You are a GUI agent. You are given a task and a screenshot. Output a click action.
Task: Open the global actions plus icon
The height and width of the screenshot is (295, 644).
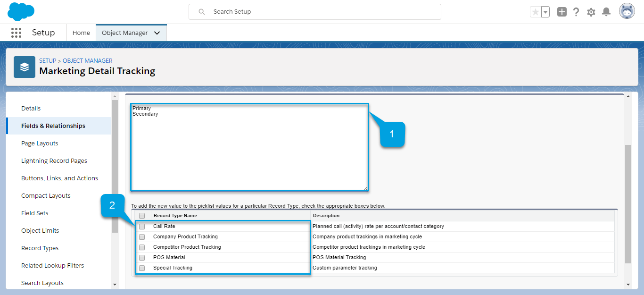(x=561, y=12)
